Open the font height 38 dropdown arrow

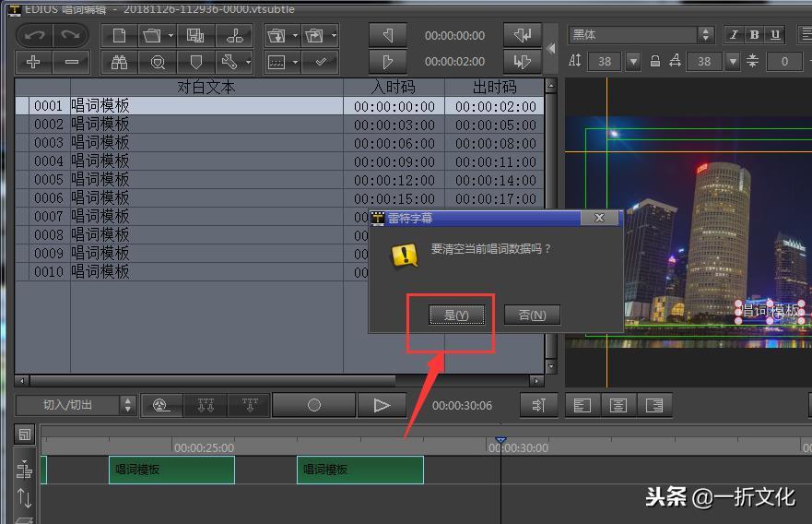point(633,62)
